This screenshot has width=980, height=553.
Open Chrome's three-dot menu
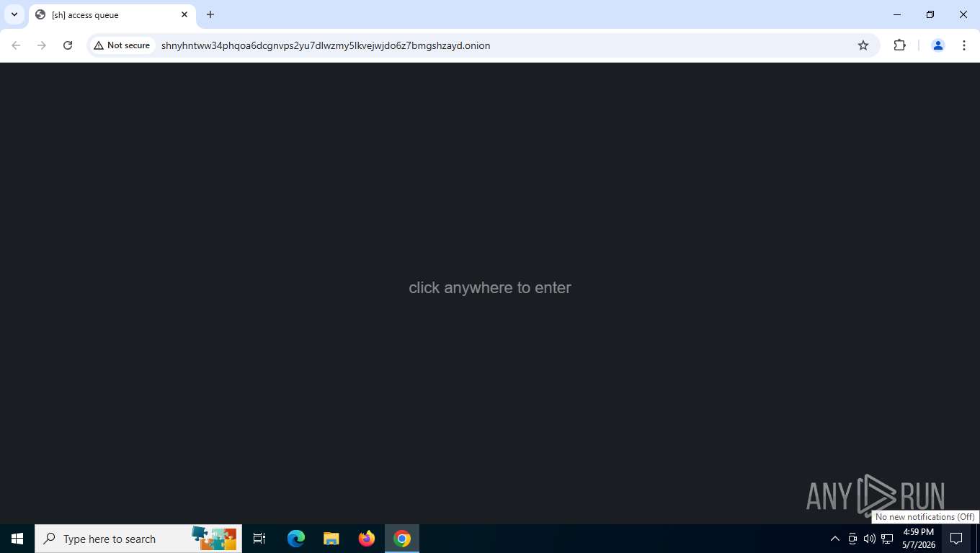(x=964, y=45)
